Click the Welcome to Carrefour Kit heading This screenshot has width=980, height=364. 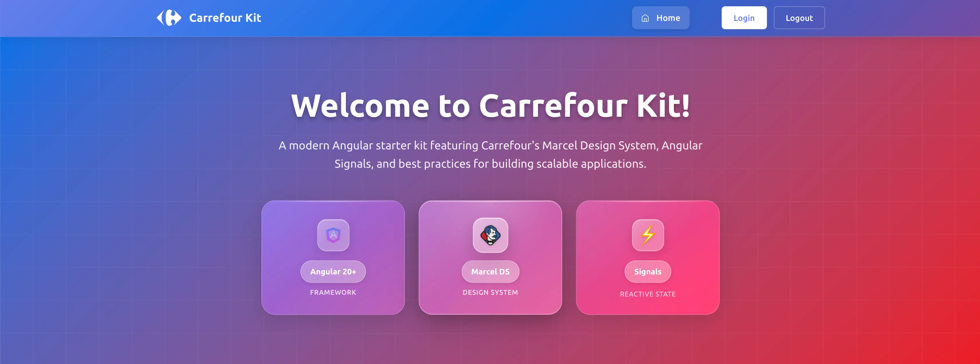(x=490, y=106)
